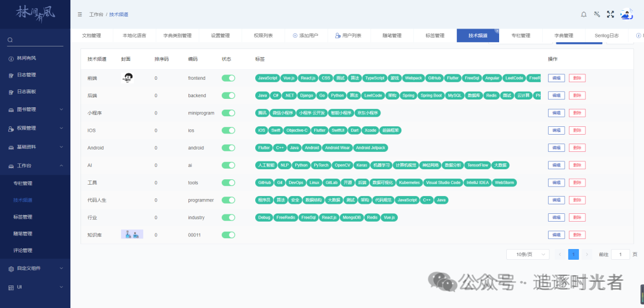Turn off the Android channel switch

point(228,148)
